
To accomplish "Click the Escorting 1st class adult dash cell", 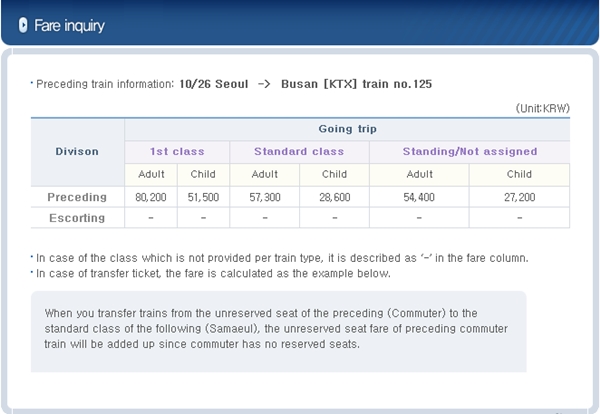I will (151, 218).
